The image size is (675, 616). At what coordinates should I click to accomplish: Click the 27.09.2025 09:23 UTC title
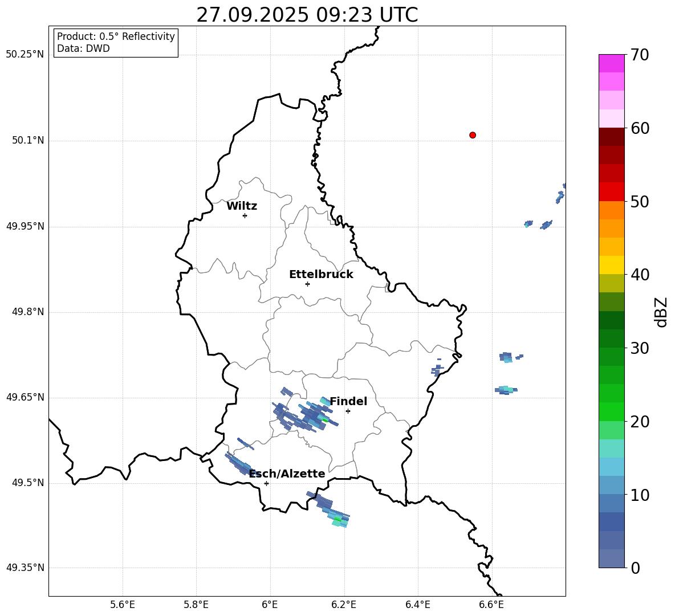coord(307,15)
